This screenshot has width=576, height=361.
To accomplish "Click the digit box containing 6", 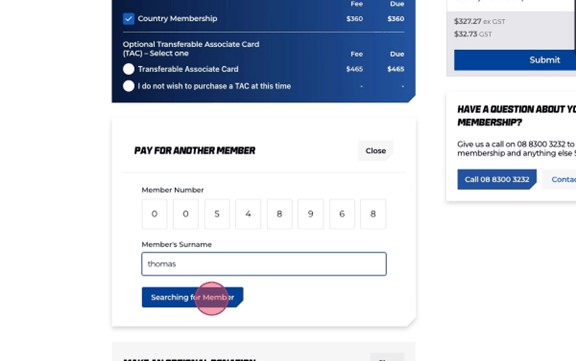I will pyautogui.click(x=342, y=214).
